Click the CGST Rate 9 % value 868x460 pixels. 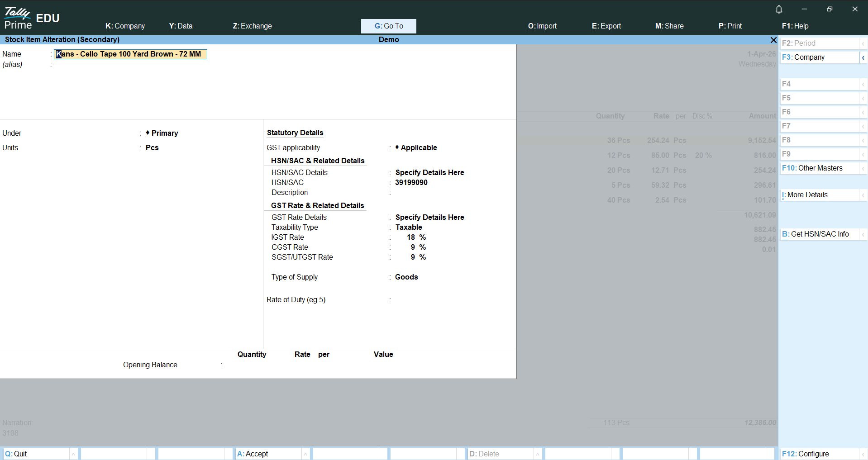[418, 247]
